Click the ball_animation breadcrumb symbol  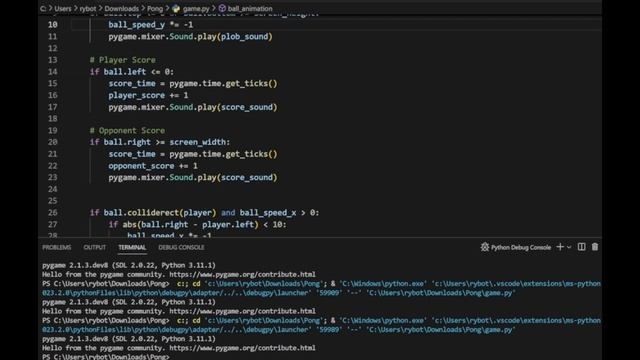(250, 9)
